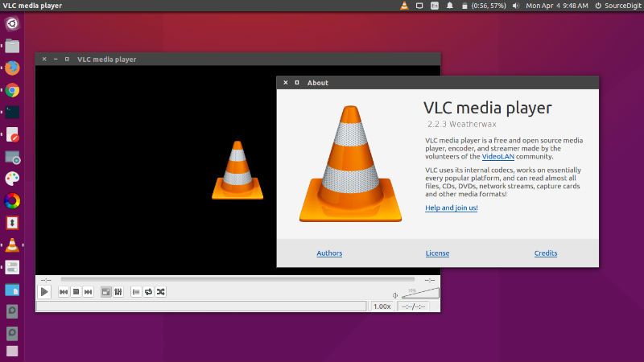The height and width of the screenshot is (362, 644).
Task: Open the blue document window dock icon
Action: pyautogui.click(x=12, y=290)
